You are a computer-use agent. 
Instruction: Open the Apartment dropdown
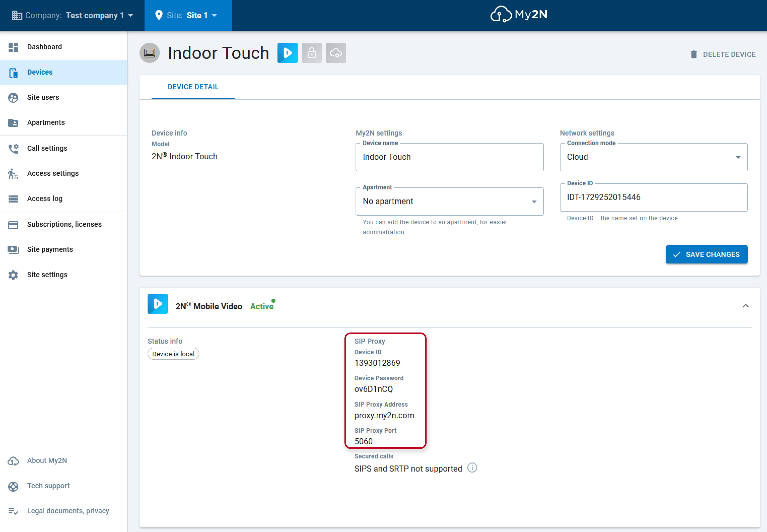point(449,201)
